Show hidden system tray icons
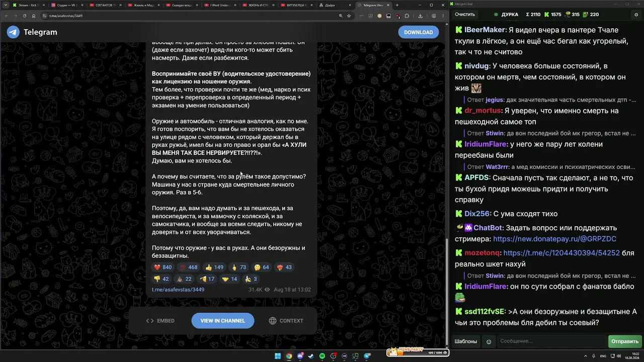The image size is (644, 362). [x=585, y=356]
